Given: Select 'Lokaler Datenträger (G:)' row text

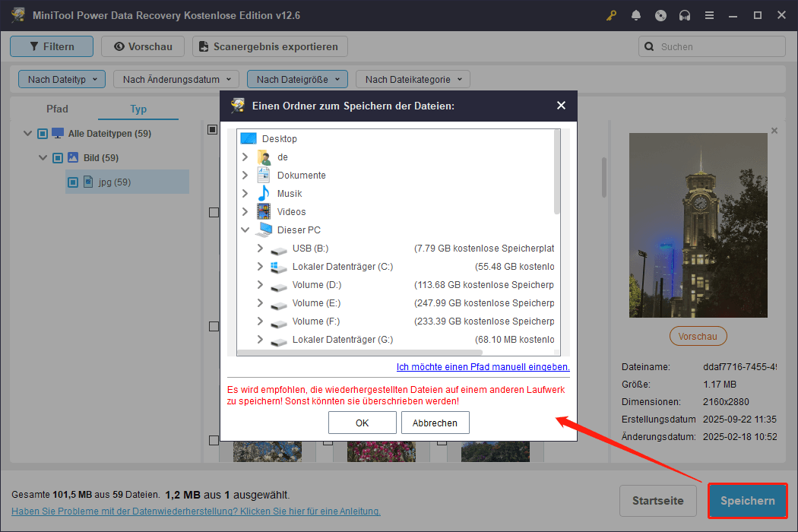Looking at the screenshot, I should 343,340.
